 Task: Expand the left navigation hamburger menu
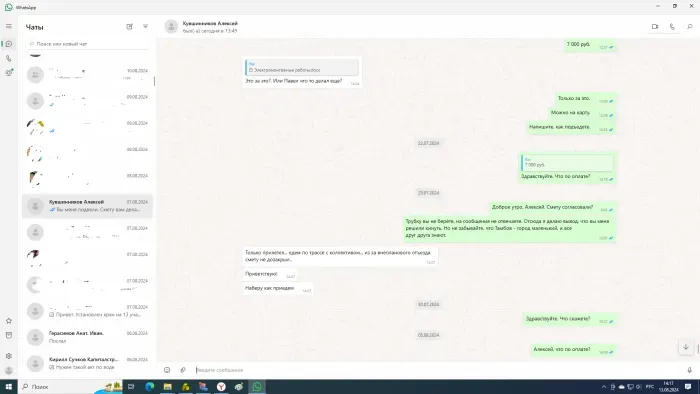[x=8, y=26]
